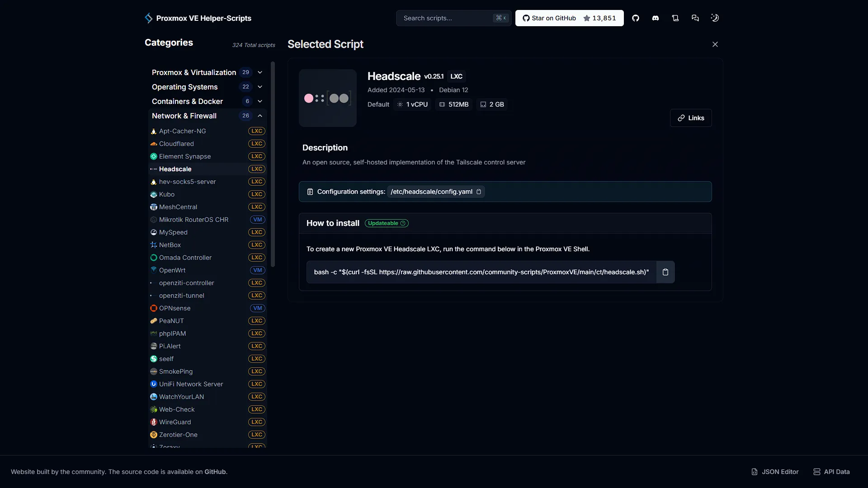Select the Element Synapse script
This screenshot has height=488, width=868.
coord(208,156)
